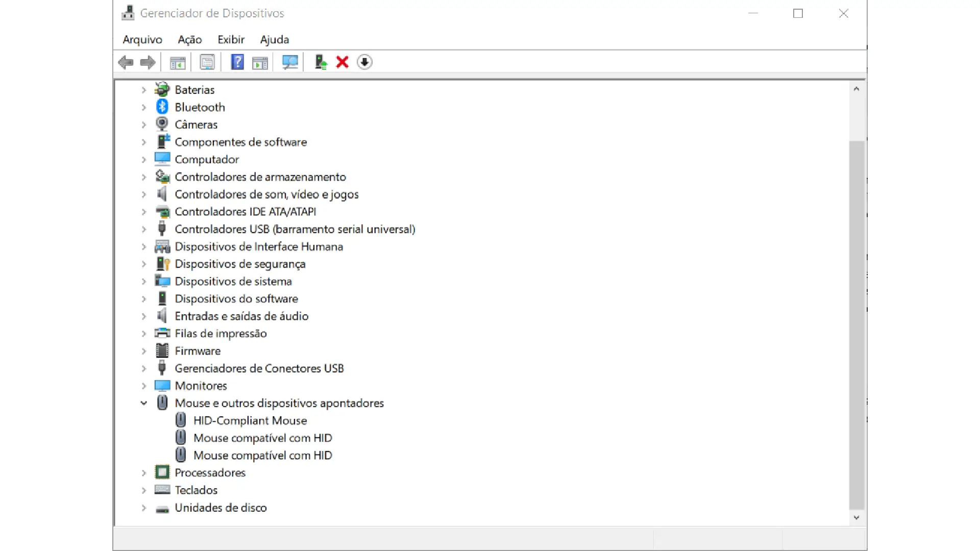Viewport: 980px width, 551px height.
Task: Click the Controladores USB plug icon
Action: 162,229
